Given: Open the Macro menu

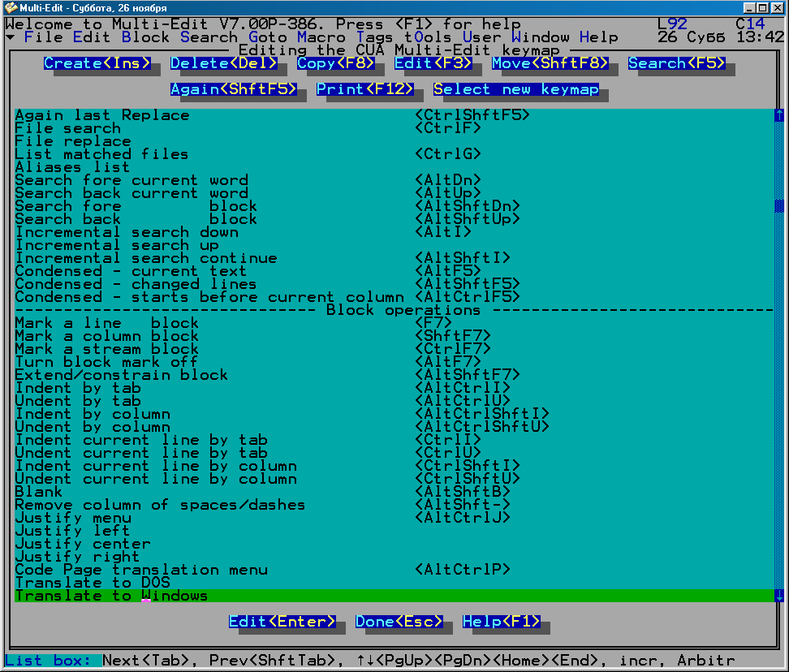Looking at the screenshot, I should [321, 37].
